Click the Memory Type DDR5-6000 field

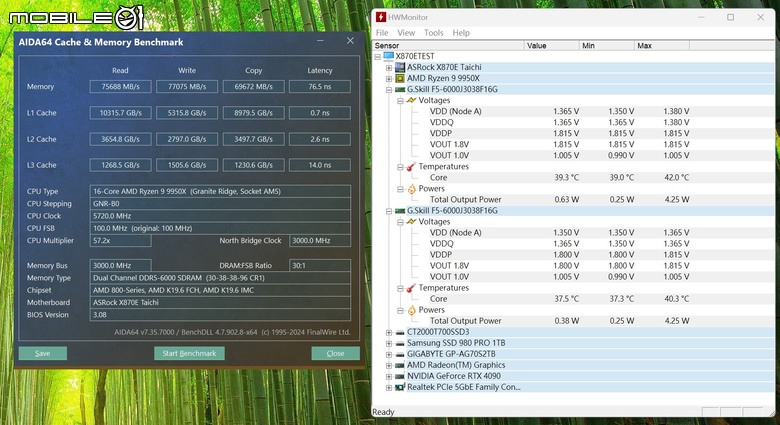[220, 278]
